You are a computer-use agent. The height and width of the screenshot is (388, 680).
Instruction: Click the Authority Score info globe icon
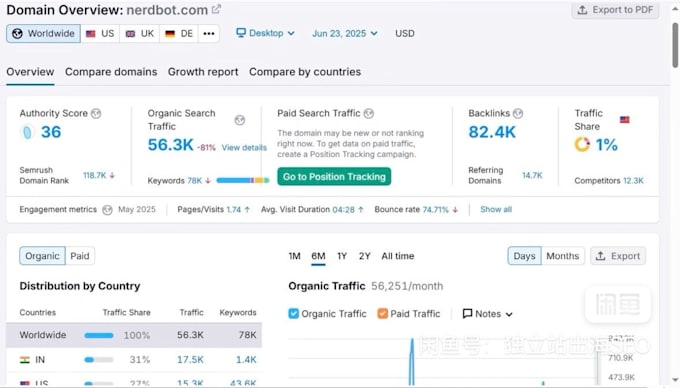(x=96, y=114)
